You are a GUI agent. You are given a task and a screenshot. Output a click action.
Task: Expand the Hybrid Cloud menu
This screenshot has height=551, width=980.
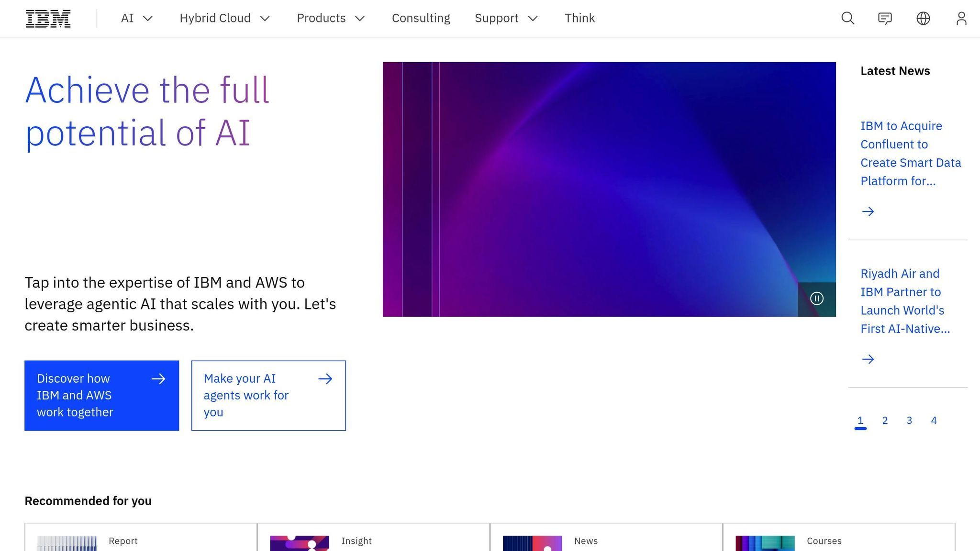[225, 18]
